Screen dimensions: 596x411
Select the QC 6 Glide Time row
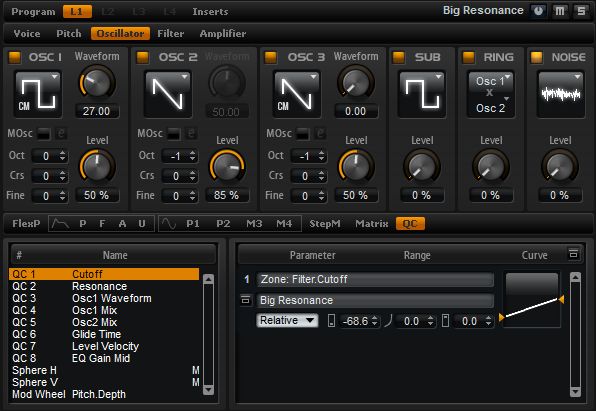tap(104, 334)
